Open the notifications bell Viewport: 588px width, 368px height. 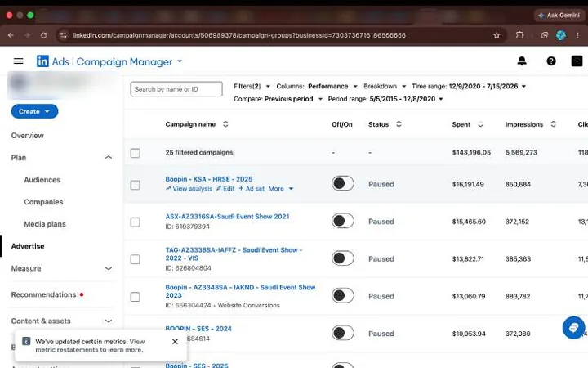(x=522, y=61)
